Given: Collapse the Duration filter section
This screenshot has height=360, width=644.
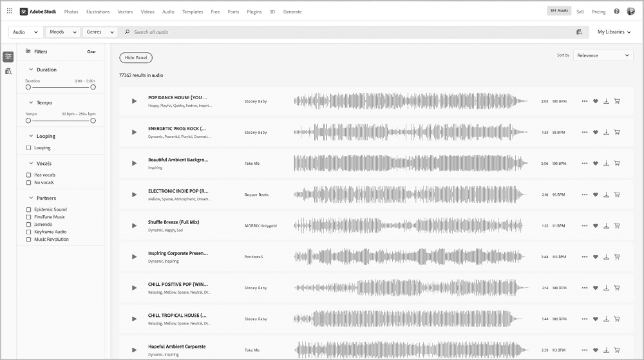Looking at the screenshot, I should click(x=31, y=70).
